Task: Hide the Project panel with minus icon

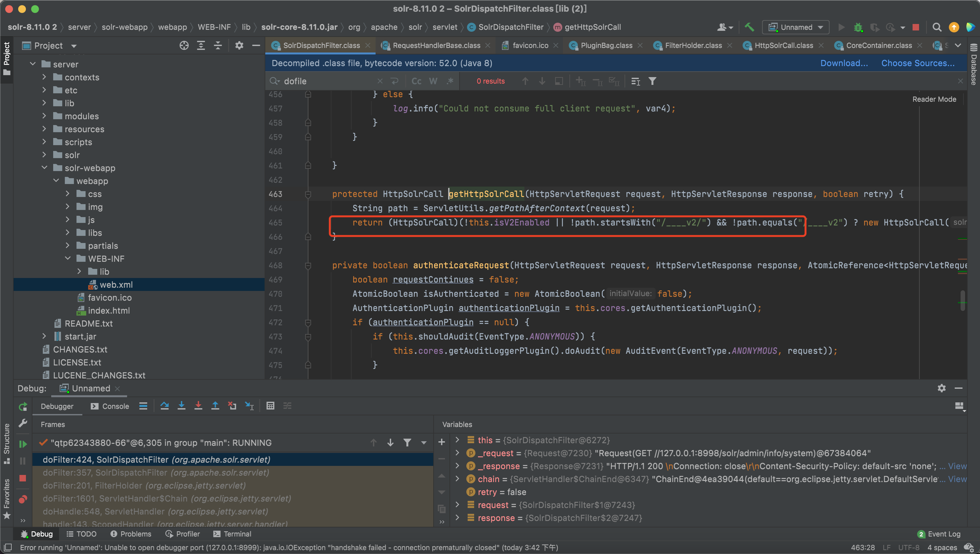Action: coord(256,46)
